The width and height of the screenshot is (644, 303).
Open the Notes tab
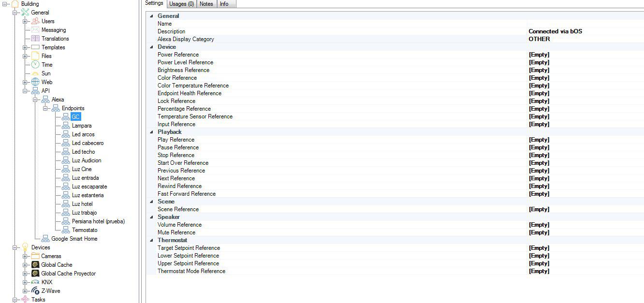(206, 4)
